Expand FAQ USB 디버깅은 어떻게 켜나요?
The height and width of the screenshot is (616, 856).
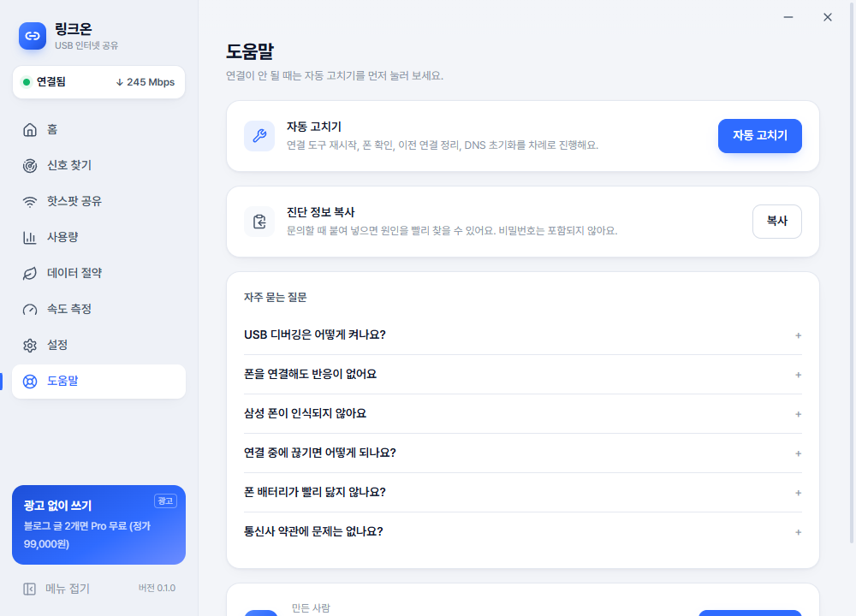[x=523, y=335]
